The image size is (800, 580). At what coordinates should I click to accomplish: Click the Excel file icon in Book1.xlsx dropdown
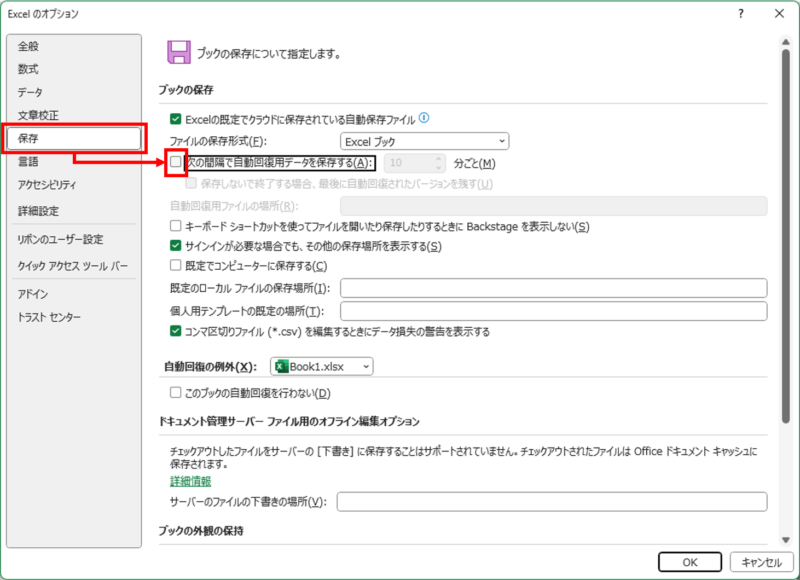[x=281, y=366]
